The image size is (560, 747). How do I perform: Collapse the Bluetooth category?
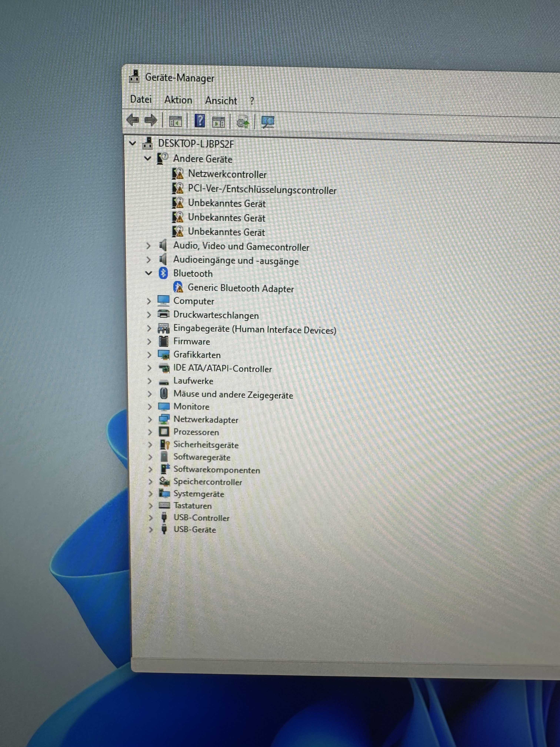(149, 273)
